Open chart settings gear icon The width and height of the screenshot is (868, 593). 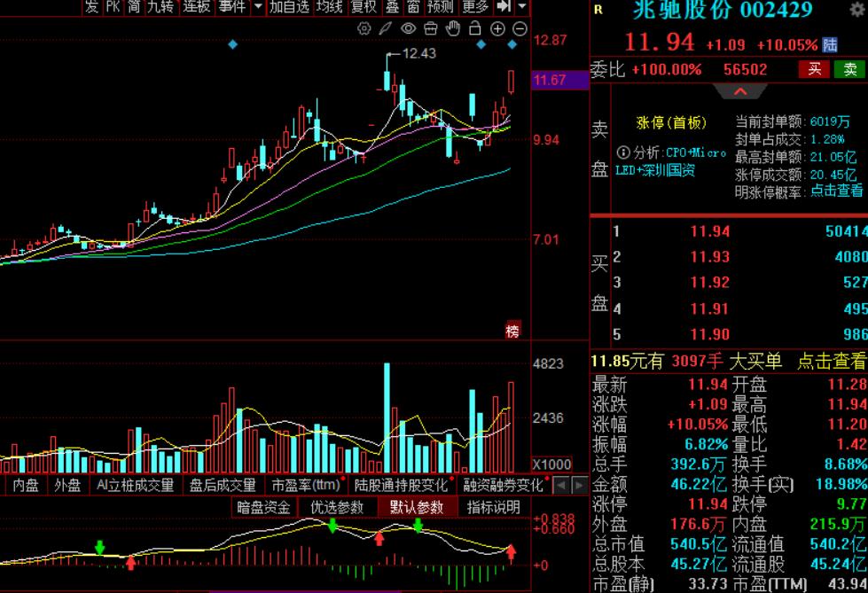(x=364, y=28)
